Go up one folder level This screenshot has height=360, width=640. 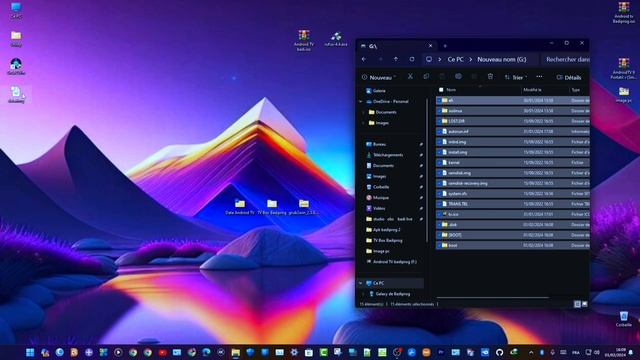coord(396,59)
